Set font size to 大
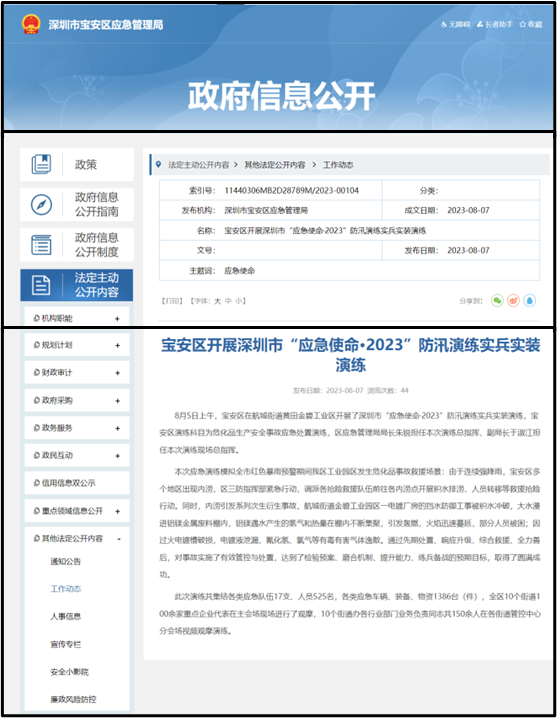Screen dimensions: 557x718 (218, 301)
